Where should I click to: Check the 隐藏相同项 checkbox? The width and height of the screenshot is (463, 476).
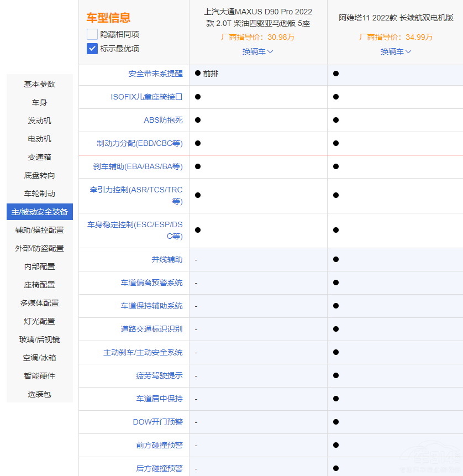[92, 34]
